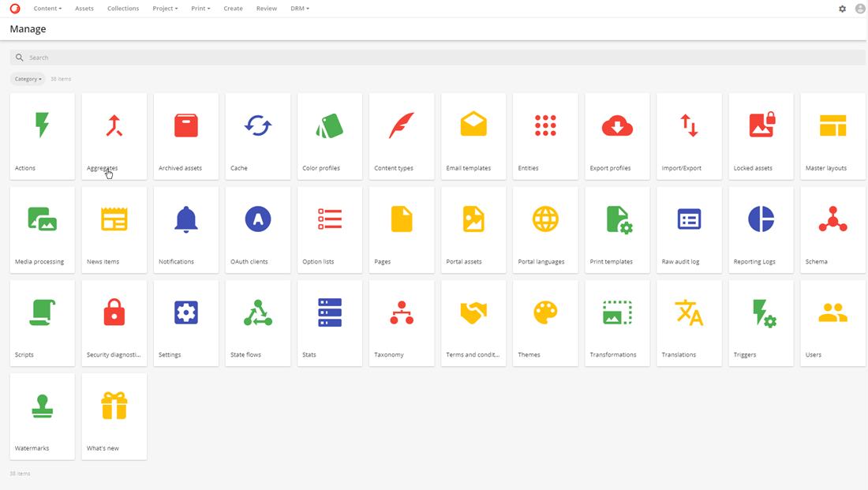The width and height of the screenshot is (868, 490).
Task: Expand the Content menu
Action: point(47,9)
